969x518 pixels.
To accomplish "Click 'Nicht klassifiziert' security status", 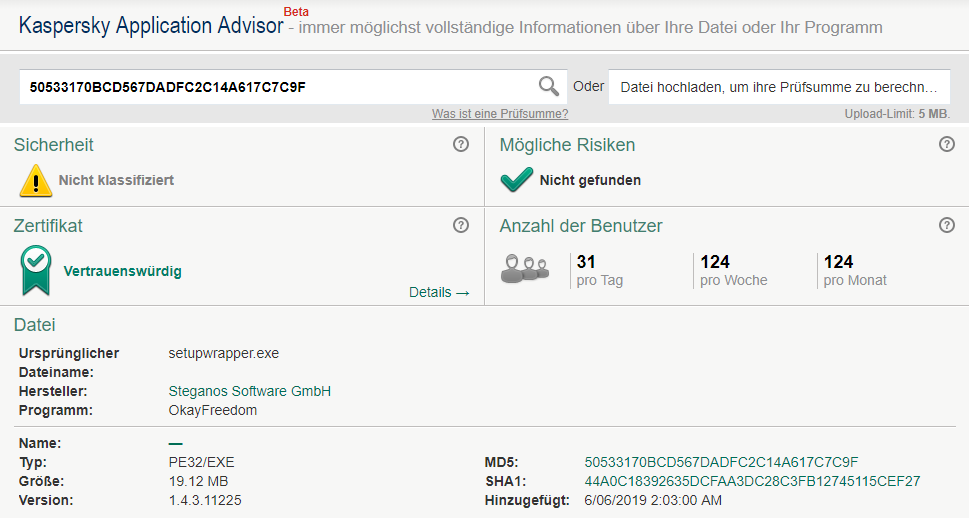I will coord(116,180).
